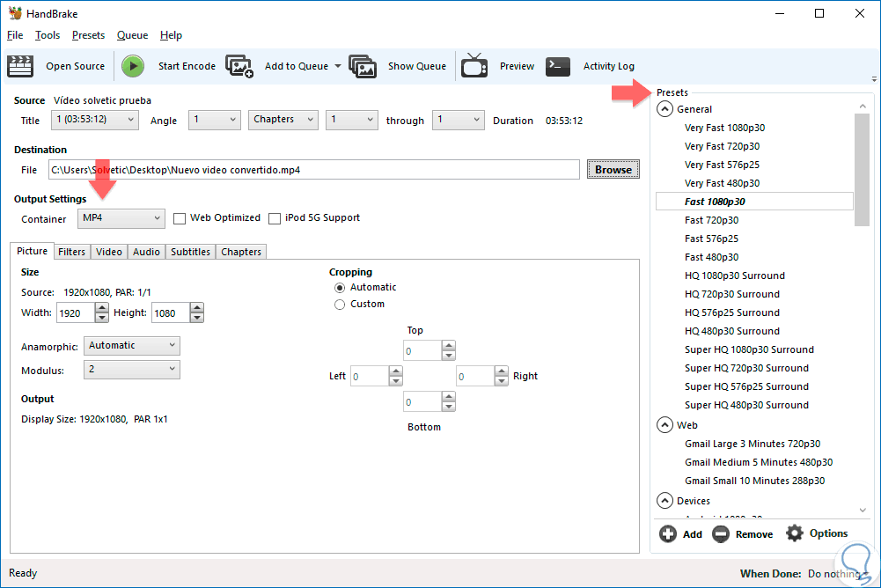This screenshot has width=881, height=588.
Task: Click the Add to Queue icon
Action: 239,66
